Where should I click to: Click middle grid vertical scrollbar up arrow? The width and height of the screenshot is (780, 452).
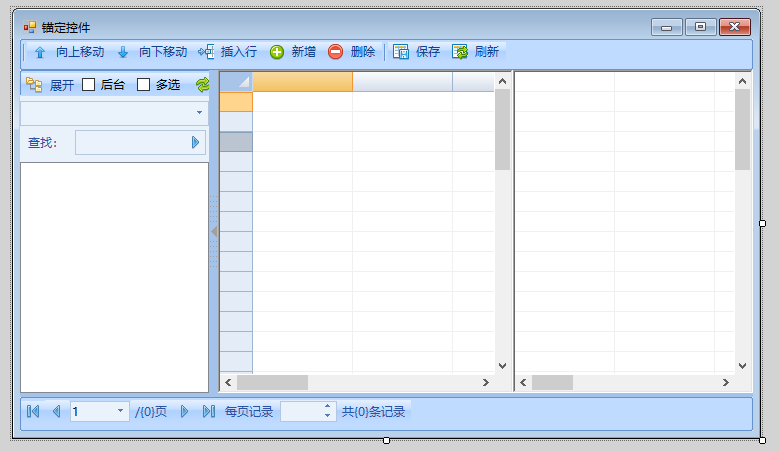[502, 81]
